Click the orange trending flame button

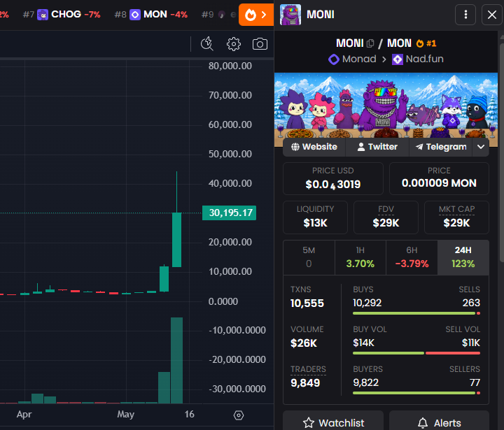point(256,15)
